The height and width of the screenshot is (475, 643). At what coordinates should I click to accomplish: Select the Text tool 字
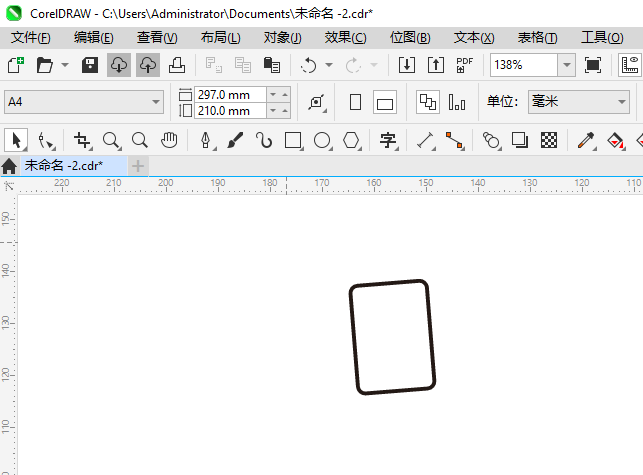point(388,140)
